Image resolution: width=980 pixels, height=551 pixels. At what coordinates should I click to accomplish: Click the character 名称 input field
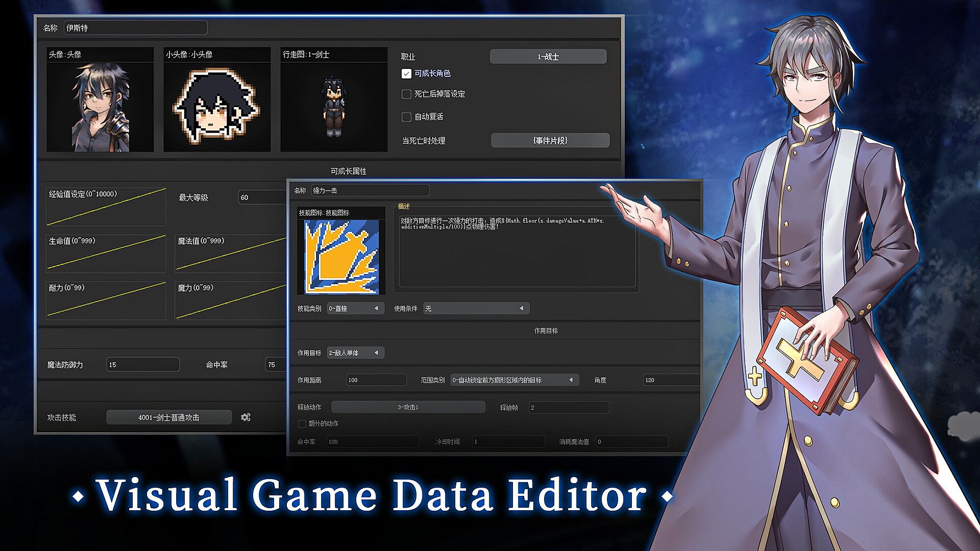(135, 28)
